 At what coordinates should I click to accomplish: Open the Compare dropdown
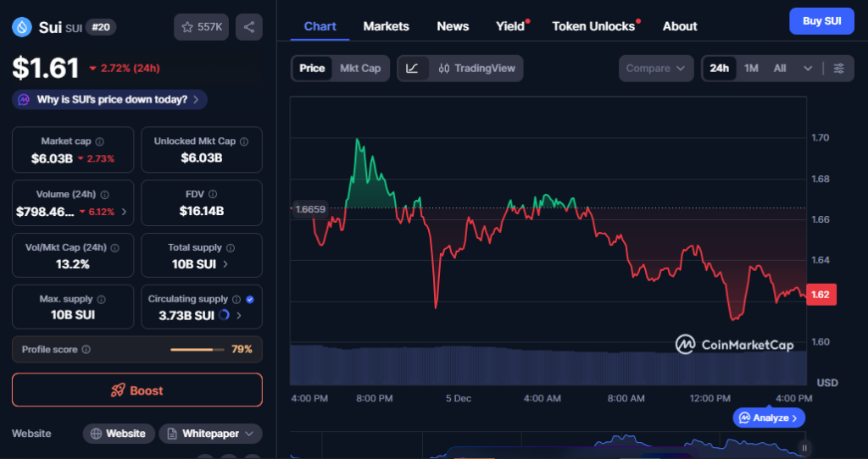656,69
